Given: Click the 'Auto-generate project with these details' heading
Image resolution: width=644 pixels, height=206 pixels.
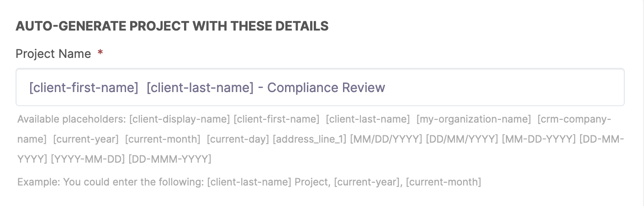Looking at the screenshot, I should pyautogui.click(x=172, y=26).
